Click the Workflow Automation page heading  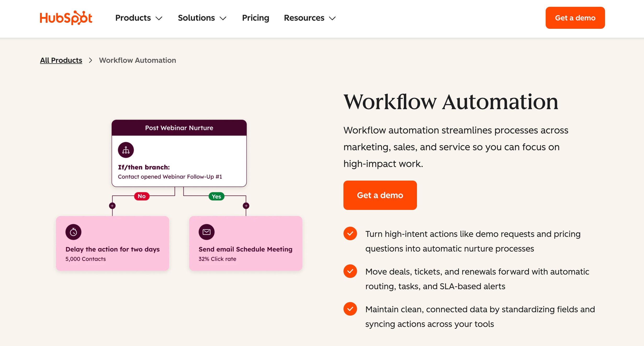tap(451, 102)
